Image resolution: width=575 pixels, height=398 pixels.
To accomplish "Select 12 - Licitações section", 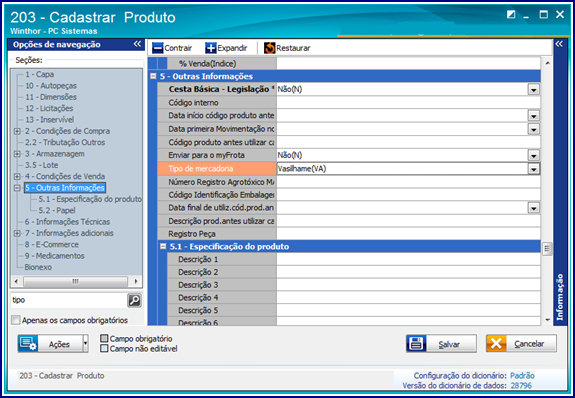I will pos(49,109).
